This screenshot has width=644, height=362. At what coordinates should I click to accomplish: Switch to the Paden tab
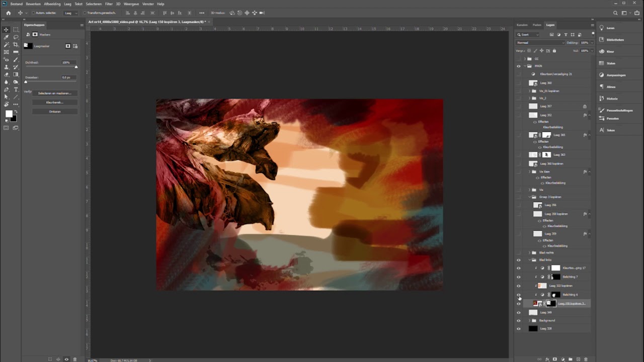[537, 25]
